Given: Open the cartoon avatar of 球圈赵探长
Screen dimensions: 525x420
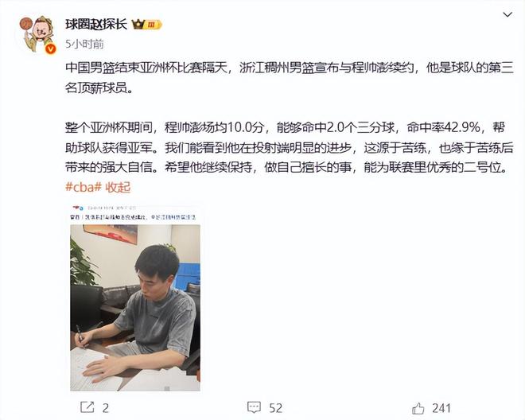Looking at the screenshot, I should (x=37, y=34).
